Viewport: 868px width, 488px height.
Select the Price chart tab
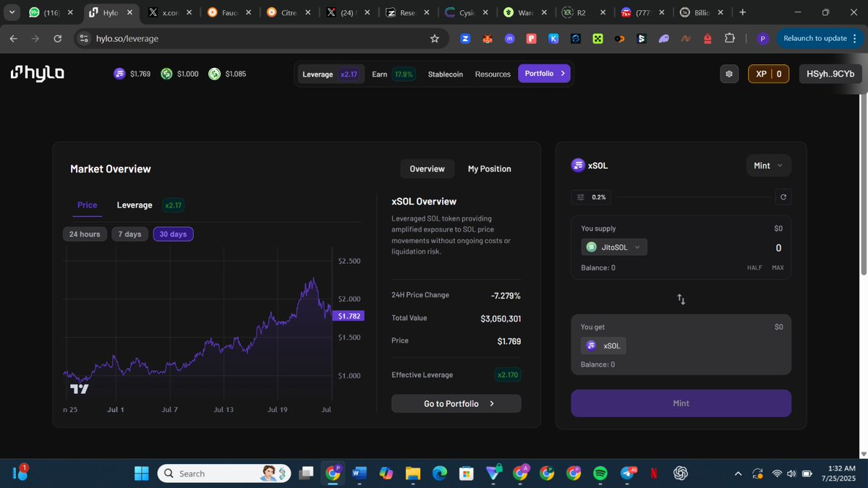click(87, 205)
